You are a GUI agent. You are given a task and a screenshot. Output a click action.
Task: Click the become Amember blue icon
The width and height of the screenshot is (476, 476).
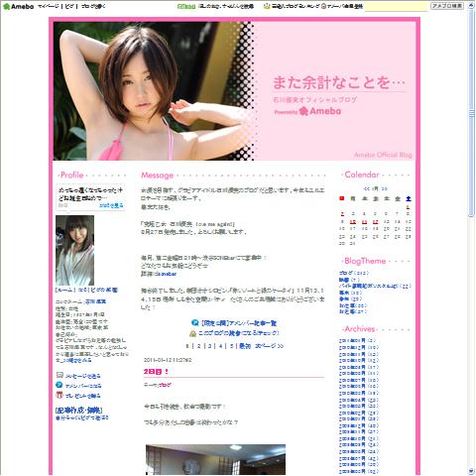59,385
